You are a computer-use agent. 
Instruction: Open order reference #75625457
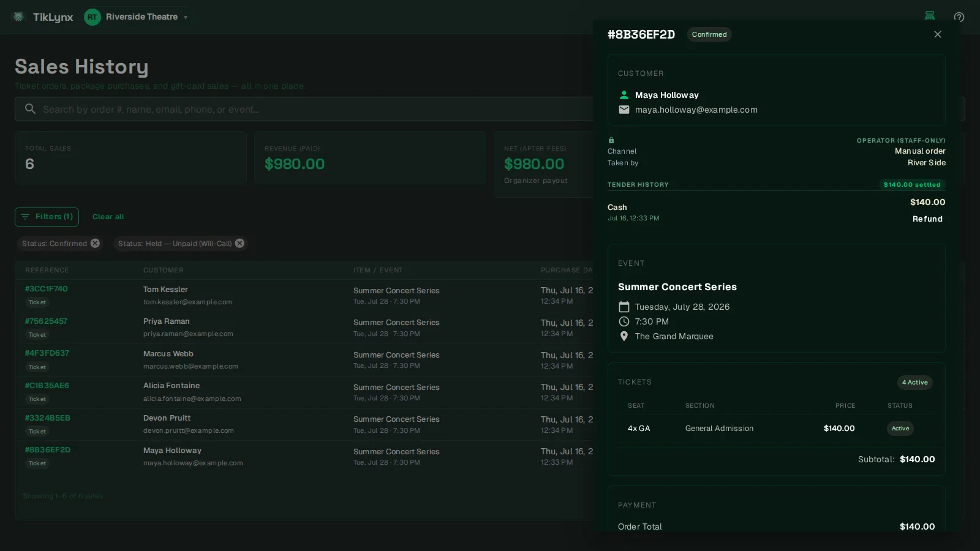click(x=46, y=321)
